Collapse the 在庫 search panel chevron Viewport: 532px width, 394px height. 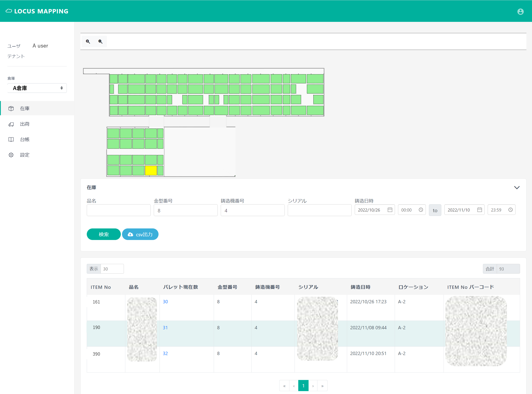pos(517,188)
